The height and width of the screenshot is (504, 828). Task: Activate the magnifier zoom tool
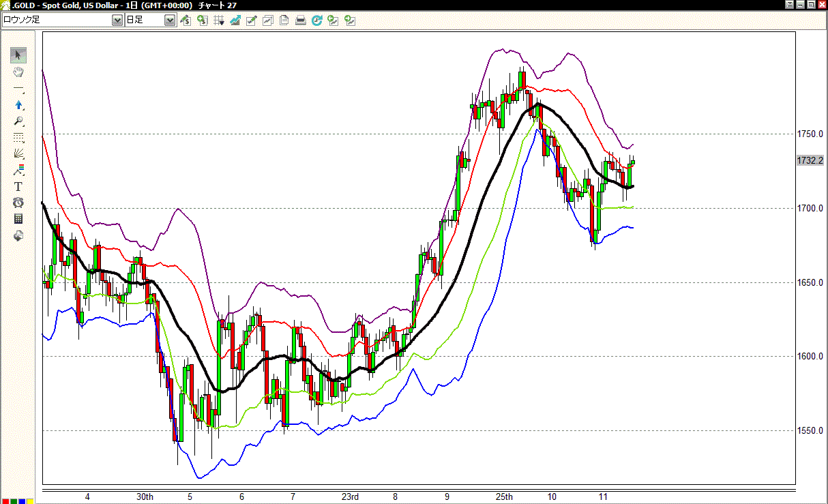pos(18,121)
